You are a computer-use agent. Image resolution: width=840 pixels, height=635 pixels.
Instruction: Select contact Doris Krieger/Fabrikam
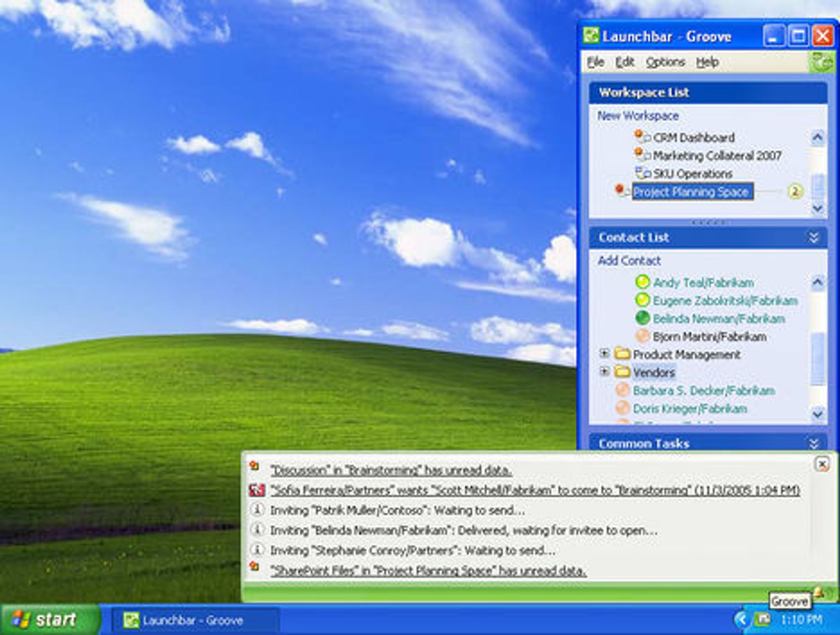[x=690, y=408]
